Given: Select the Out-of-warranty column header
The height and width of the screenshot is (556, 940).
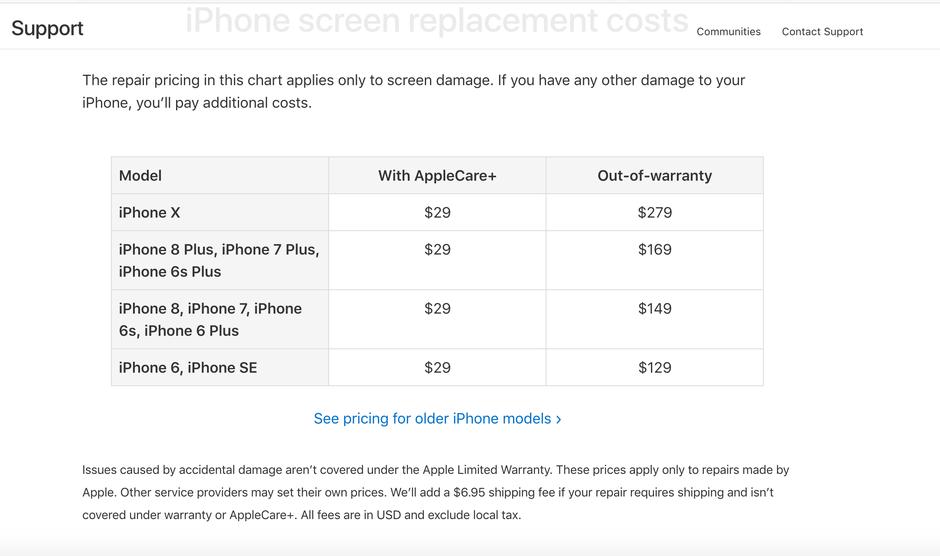Looking at the screenshot, I should (655, 176).
